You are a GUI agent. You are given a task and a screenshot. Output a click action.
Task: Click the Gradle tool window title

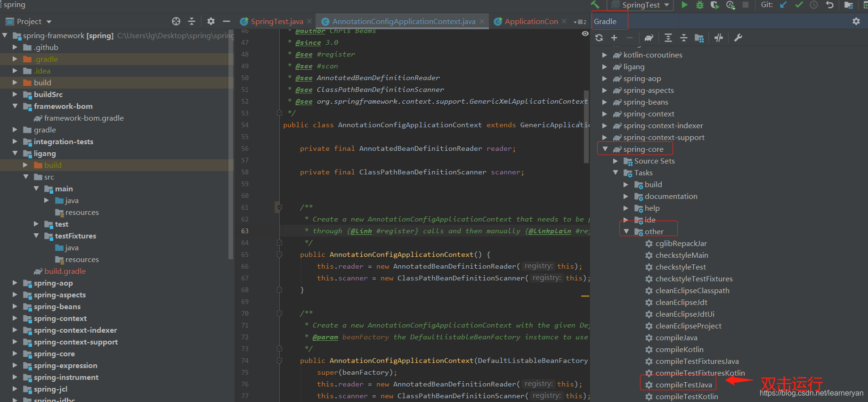pos(605,21)
